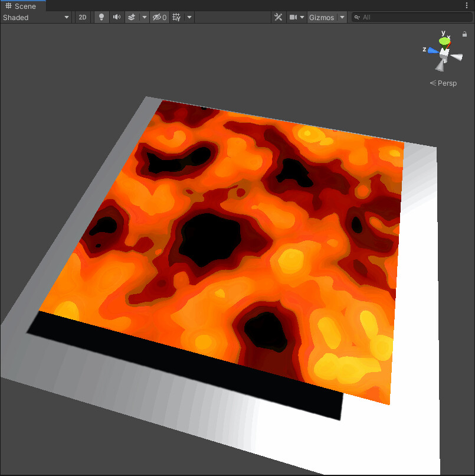Toggle scene visual effects icon
Screen dimensions: 475x476
tap(132, 17)
